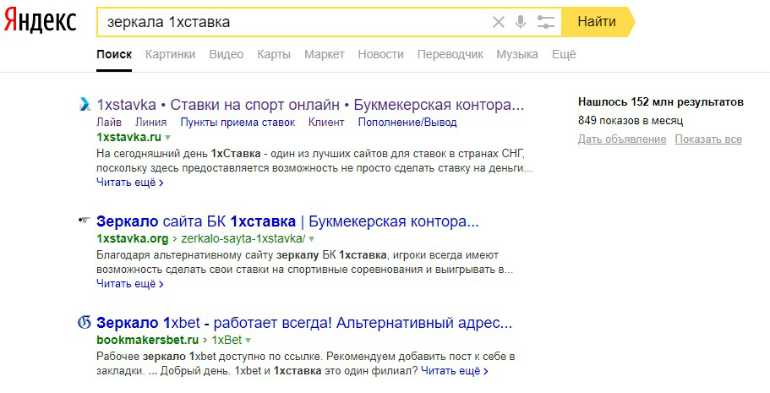Start voice search with the microphone icon

coord(521,22)
